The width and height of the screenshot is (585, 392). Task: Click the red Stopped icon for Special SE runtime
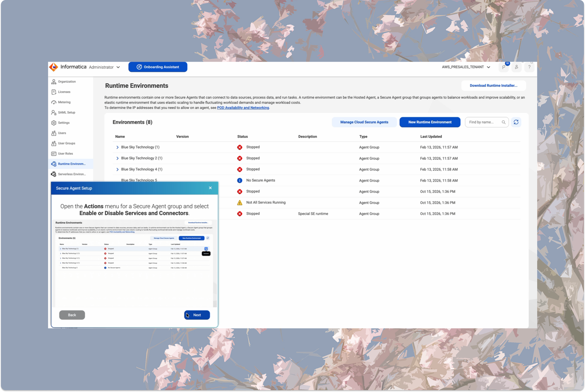coord(240,214)
